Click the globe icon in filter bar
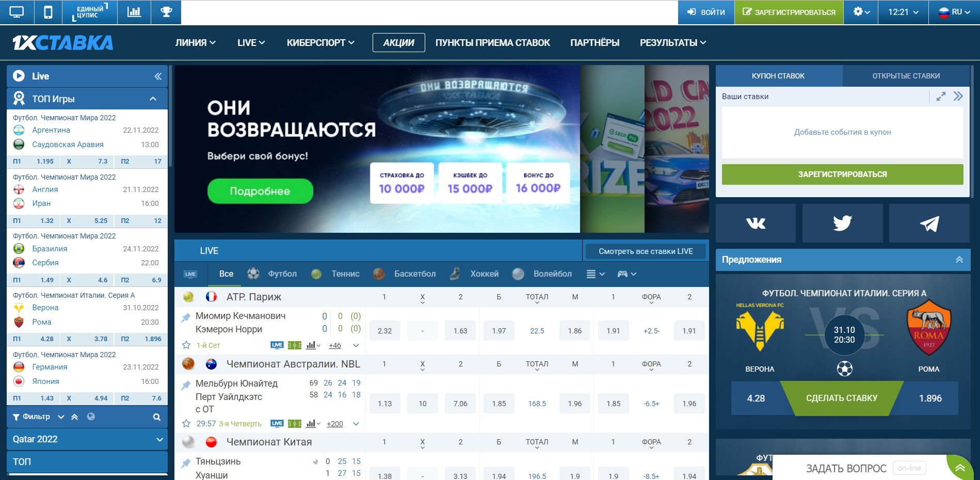980x480 pixels. point(91,417)
